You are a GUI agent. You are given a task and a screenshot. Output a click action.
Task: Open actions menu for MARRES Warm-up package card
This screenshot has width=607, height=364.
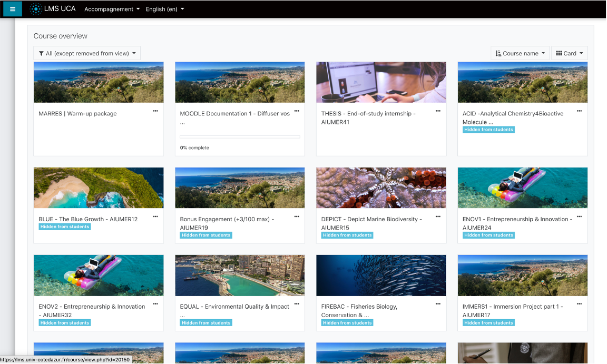(x=155, y=111)
